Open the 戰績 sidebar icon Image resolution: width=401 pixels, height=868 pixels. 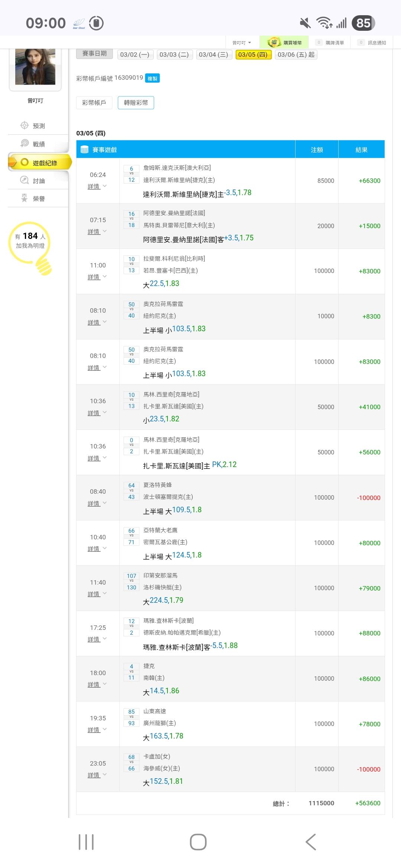(x=25, y=144)
